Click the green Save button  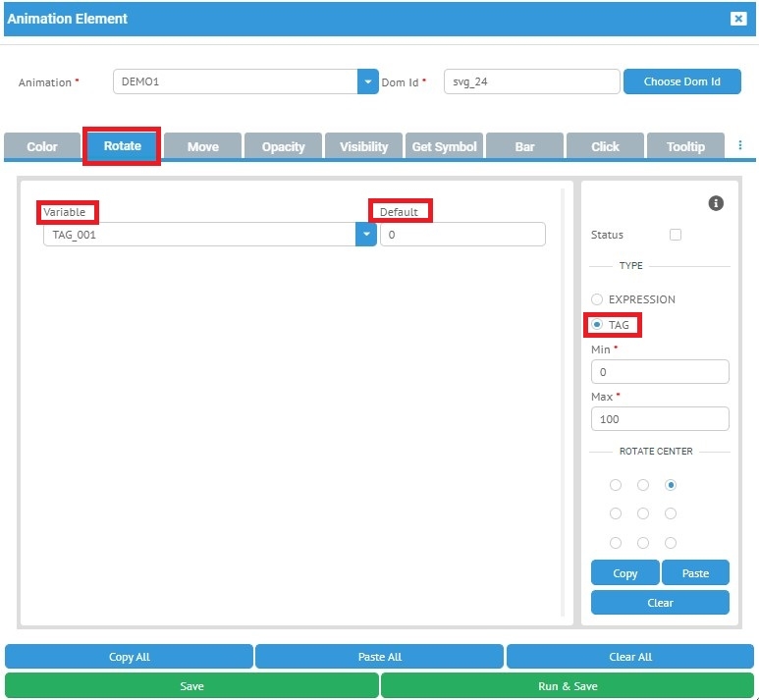point(191,685)
